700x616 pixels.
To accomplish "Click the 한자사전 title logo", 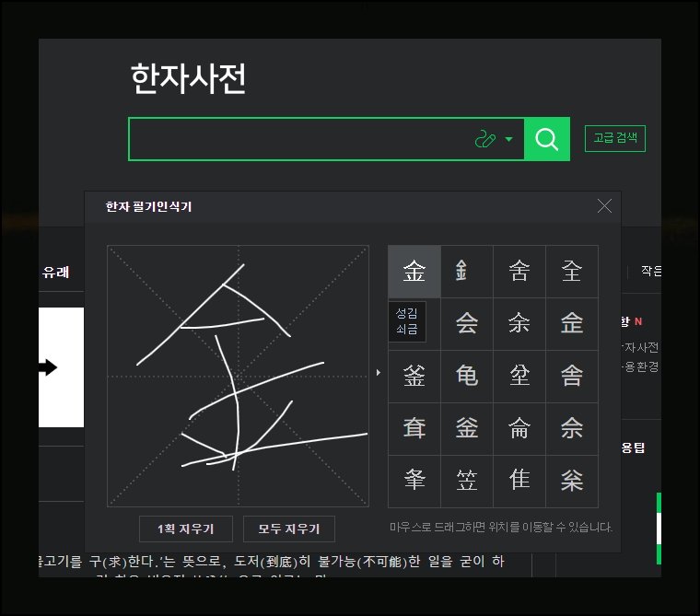I will tap(188, 78).
